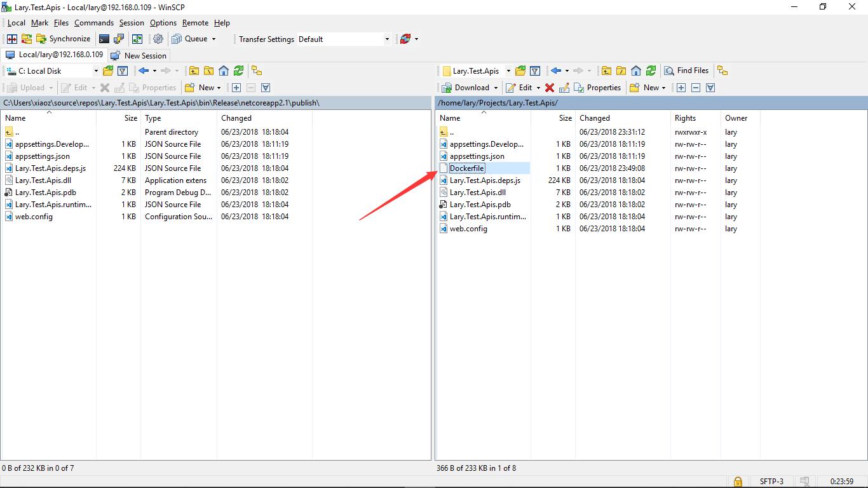
Task: Click the Queue button
Action: (190, 39)
